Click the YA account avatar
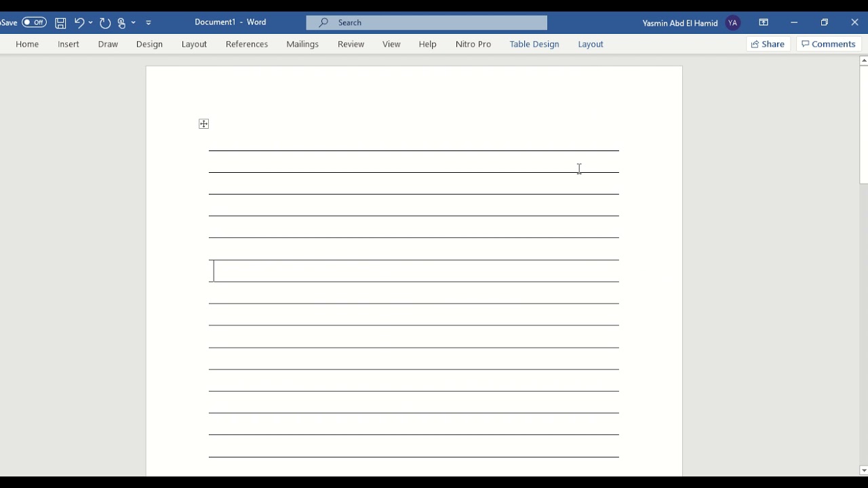 (x=732, y=22)
